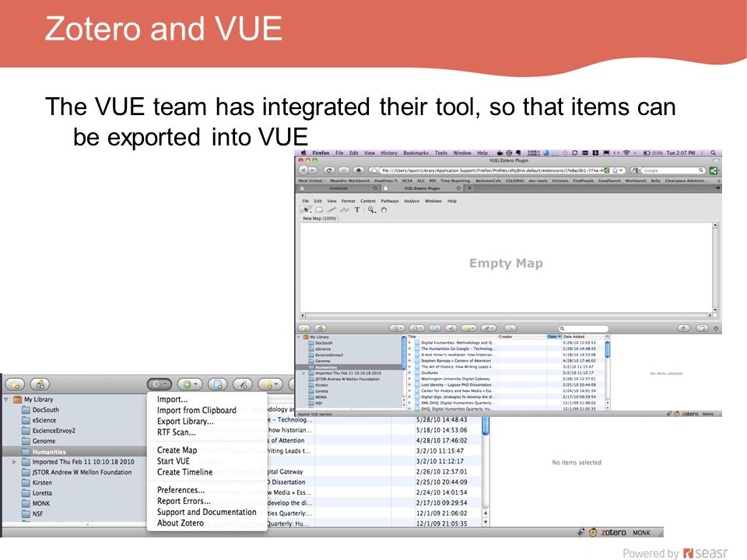
Task: Click Zotero search field in small window
Action: (584, 328)
